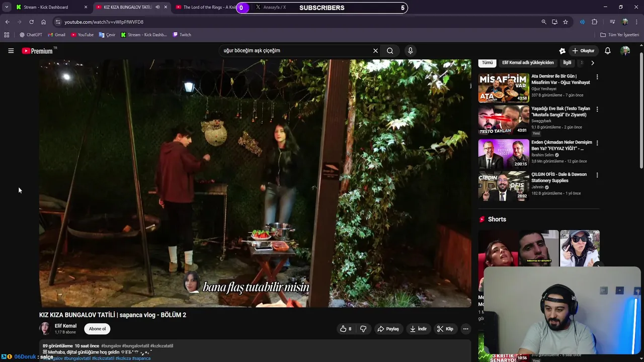Open Elif Kemal channel name link
This screenshot has width=644, height=362.
click(65, 326)
